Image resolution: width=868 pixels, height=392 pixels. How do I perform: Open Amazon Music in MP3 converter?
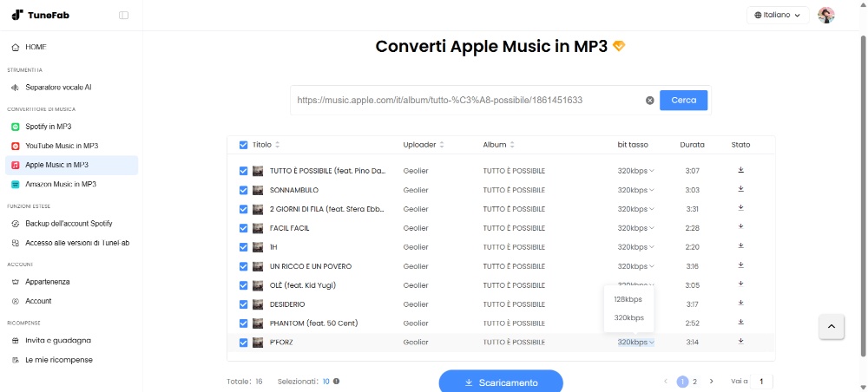71,184
